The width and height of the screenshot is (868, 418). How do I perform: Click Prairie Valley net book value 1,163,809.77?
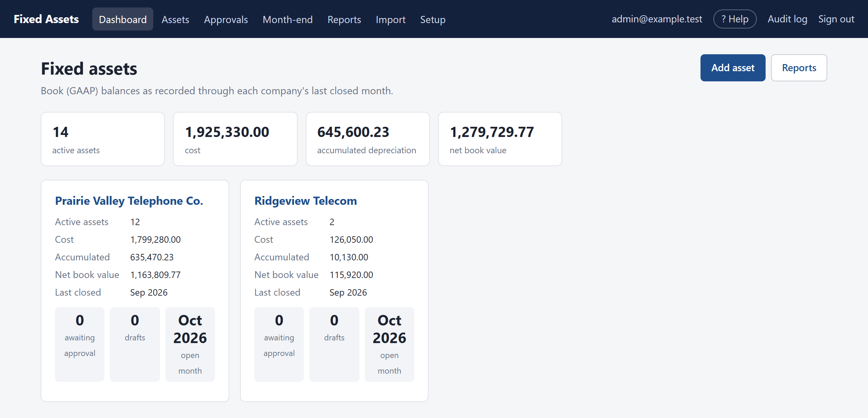coord(155,275)
